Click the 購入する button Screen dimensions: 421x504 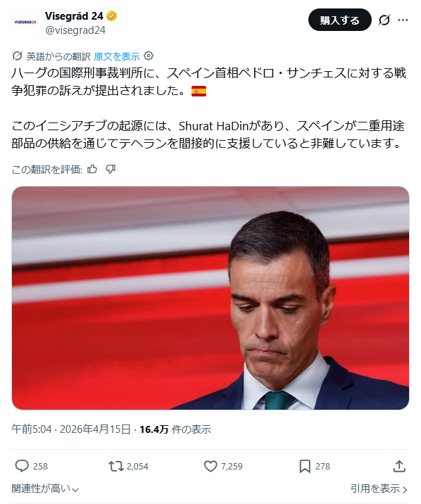point(340,20)
